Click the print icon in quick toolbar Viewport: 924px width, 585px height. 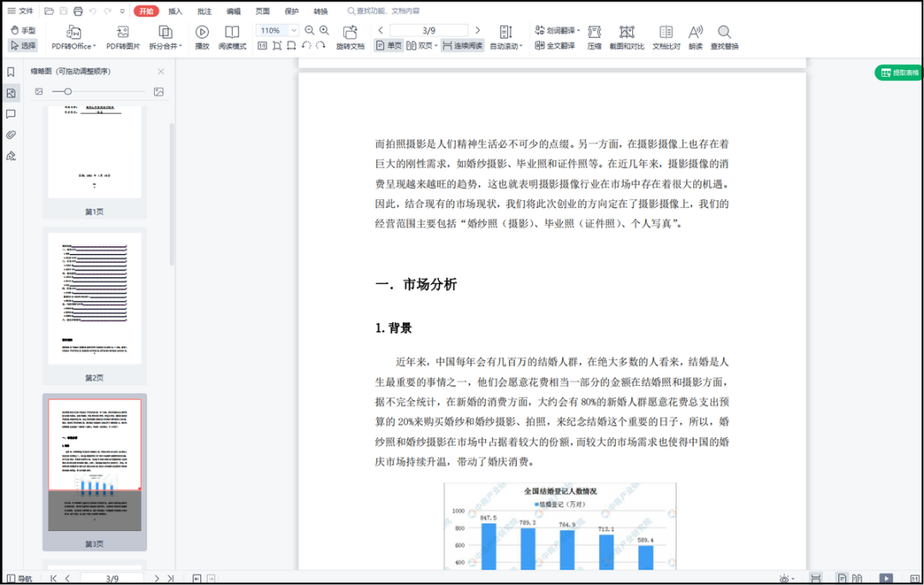pyautogui.click(x=78, y=11)
